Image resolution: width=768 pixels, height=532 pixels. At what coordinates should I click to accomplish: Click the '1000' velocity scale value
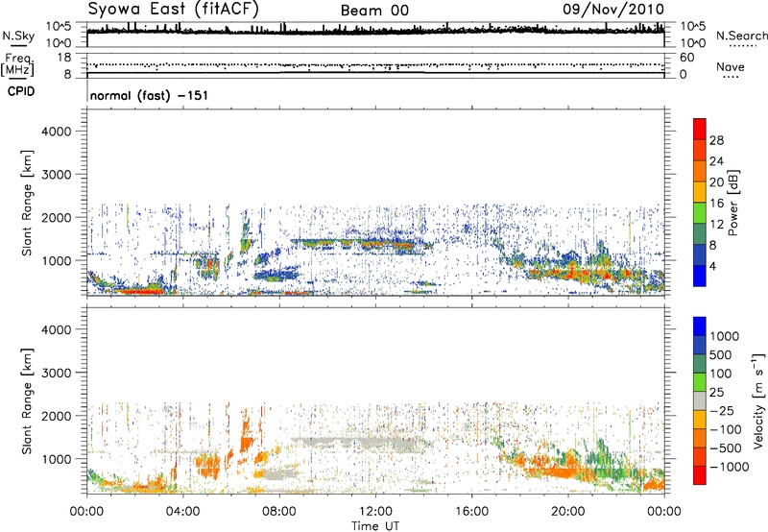724,336
